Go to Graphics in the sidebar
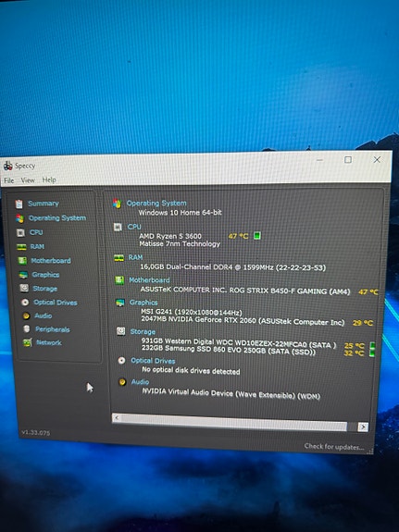The height and width of the screenshot is (532, 399). (x=45, y=275)
